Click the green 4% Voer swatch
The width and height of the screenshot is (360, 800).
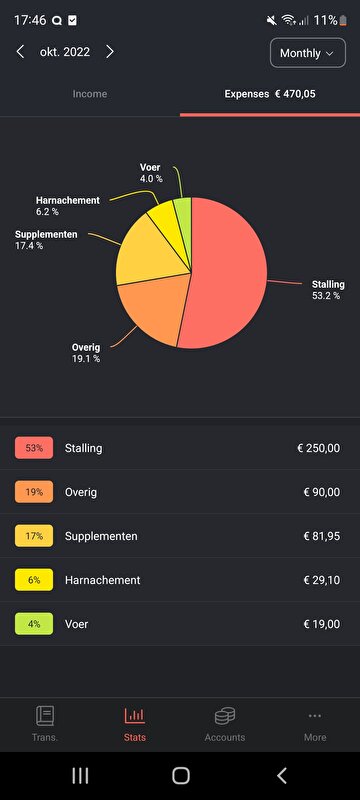(34, 623)
